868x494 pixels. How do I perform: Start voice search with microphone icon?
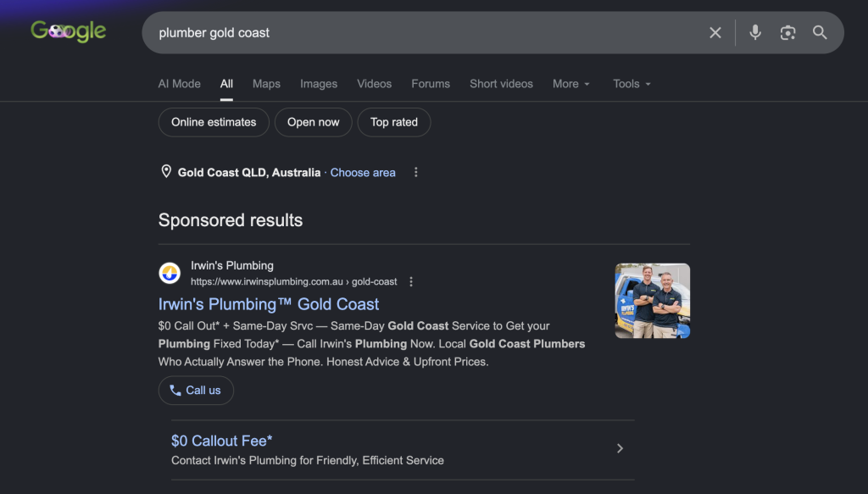pos(755,33)
